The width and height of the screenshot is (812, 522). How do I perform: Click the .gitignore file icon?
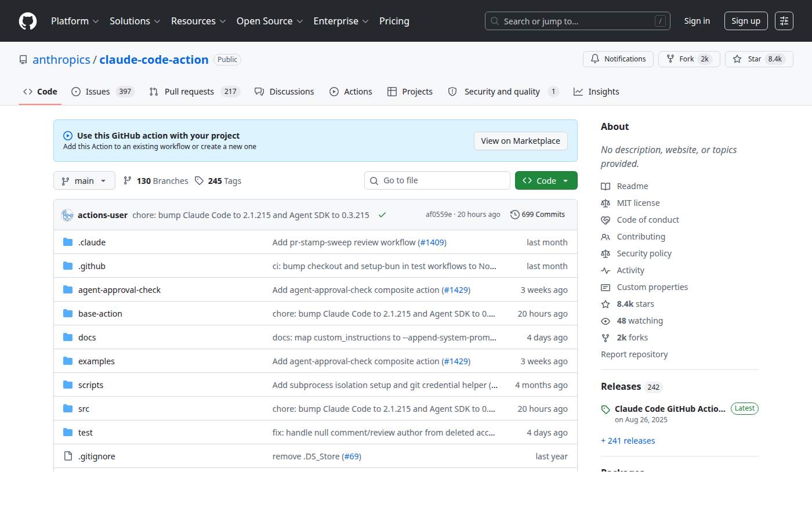[68, 456]
